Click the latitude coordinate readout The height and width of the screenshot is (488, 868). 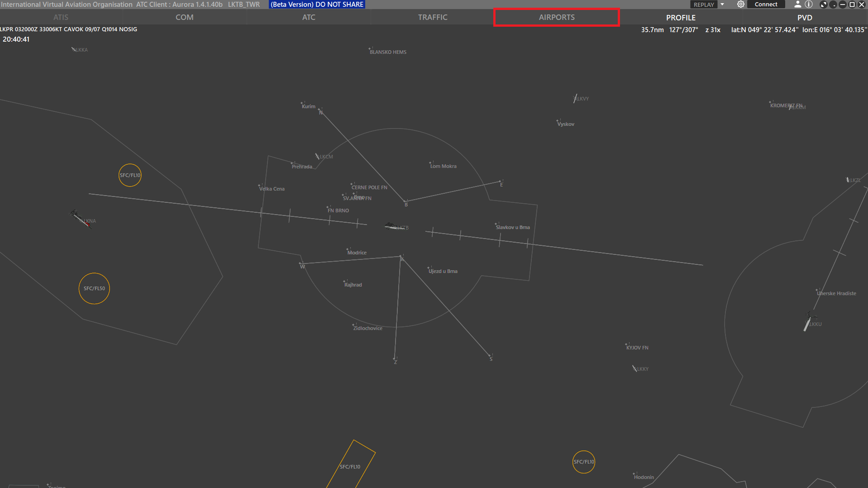[764, 30]
